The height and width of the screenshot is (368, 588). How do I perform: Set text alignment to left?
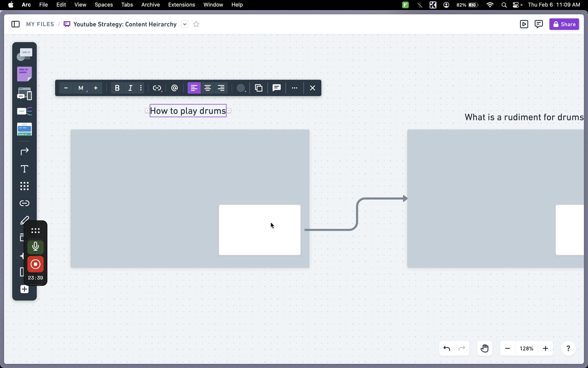click(x=194, y=88)
